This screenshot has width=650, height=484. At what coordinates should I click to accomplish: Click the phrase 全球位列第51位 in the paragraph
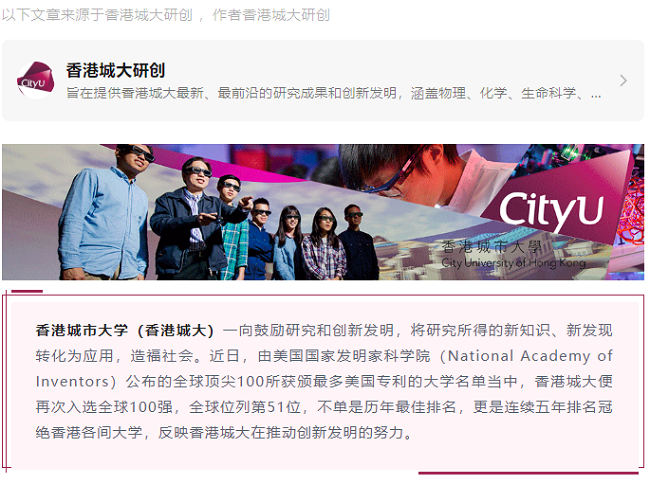tap(245, 407)
